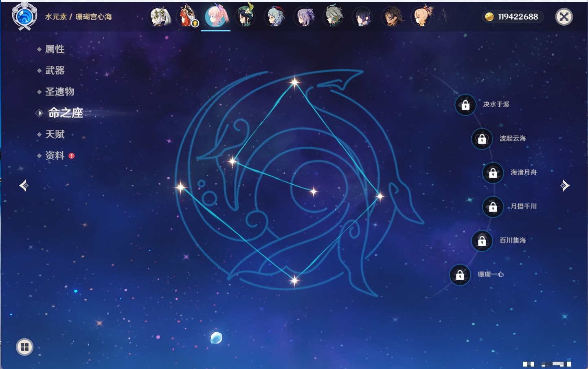
Task: Click the rightmost constellation star near fish tail
Action: tap(380, 197)
